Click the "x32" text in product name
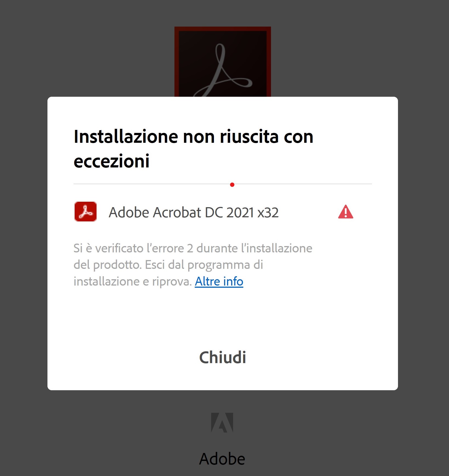The width and height of the screenshot is (449, 476). [268, 212]
